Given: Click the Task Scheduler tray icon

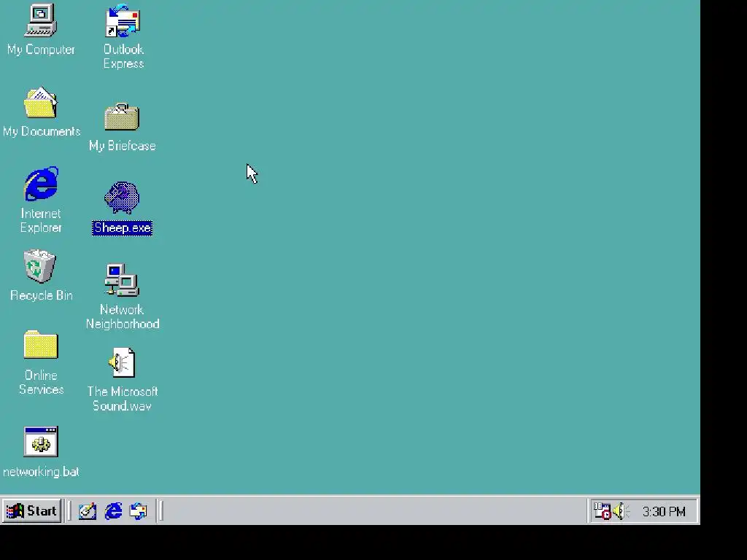Looking at the screenshot, I should click(x=602, y=511).
